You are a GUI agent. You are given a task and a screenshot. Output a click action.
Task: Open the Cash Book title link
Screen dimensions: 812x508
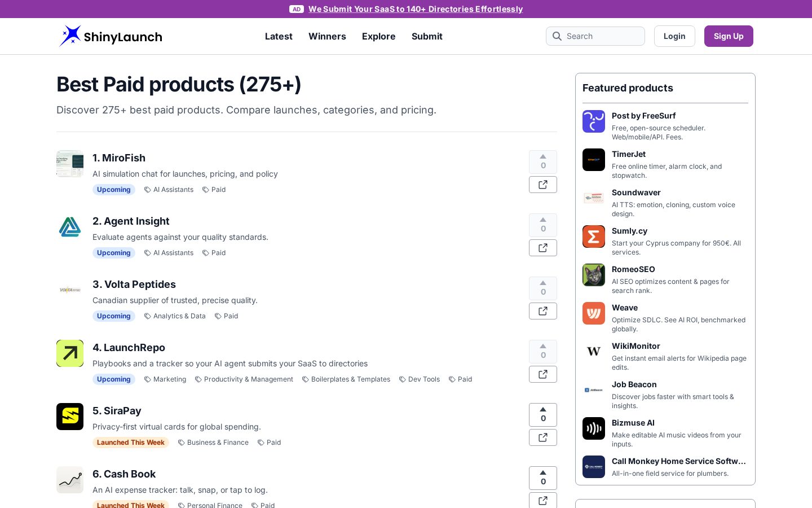(x=124, y=474)
